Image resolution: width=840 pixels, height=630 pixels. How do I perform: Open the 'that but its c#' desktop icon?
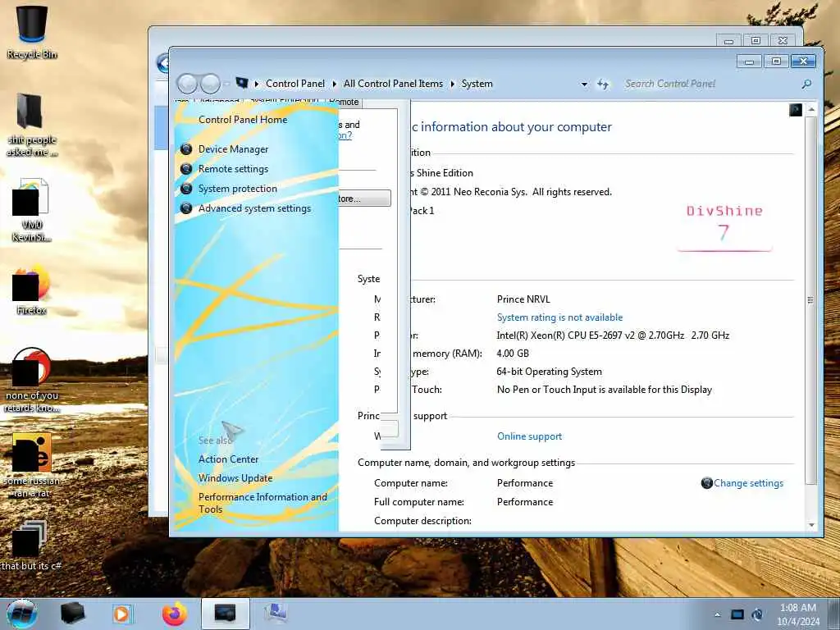pyautogui.click(x=30, y=546)
